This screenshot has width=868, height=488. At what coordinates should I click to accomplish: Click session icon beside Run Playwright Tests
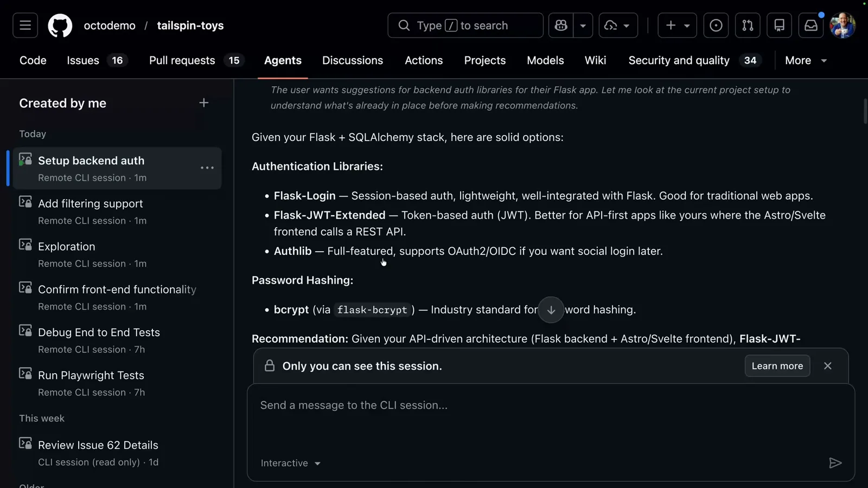25,373
